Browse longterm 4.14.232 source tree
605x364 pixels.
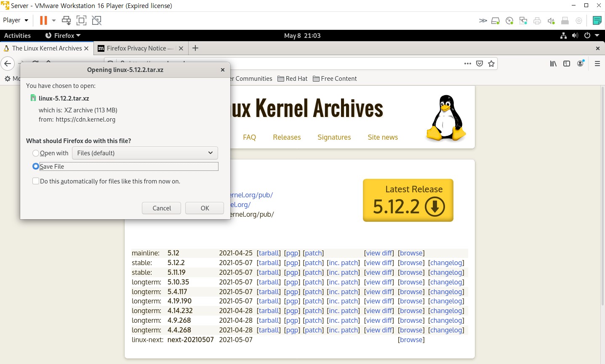click(x=411, y=311)
